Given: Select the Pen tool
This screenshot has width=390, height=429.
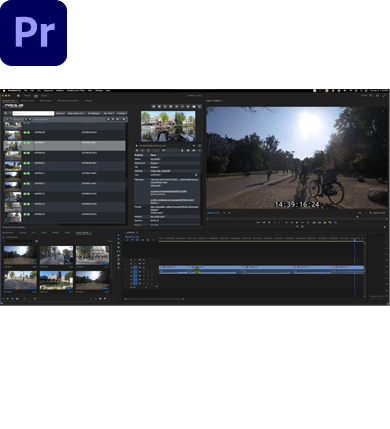Looking at the screenshot, I should 119,256.
